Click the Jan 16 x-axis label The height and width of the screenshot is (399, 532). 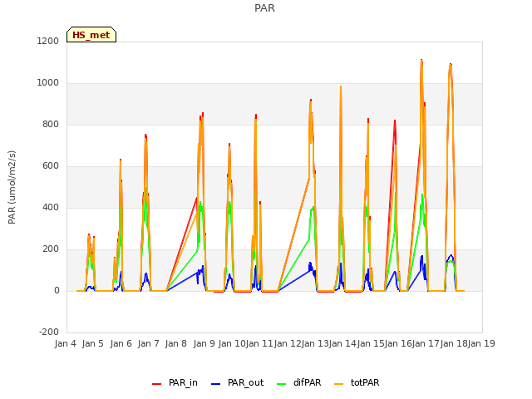click(x=398, y=343)
